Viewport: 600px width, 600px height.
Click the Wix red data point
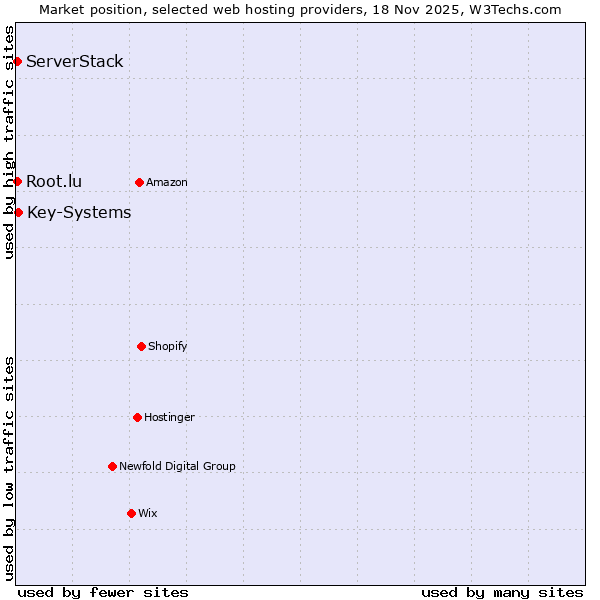[x=132, y=514]
